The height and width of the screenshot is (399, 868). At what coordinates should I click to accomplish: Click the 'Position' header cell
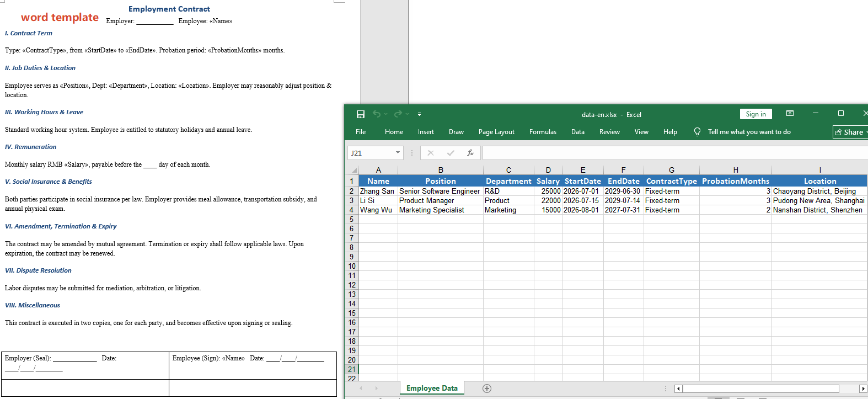(x=441, y=181)
